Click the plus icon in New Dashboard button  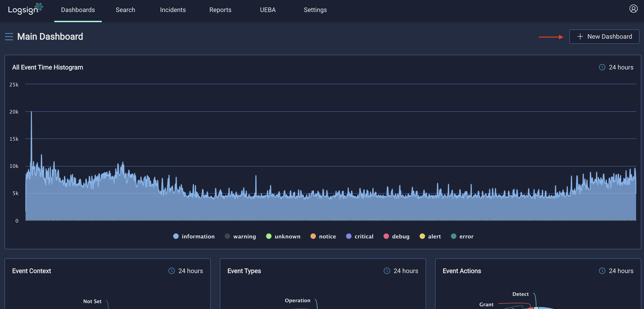(x=580, y=36)
